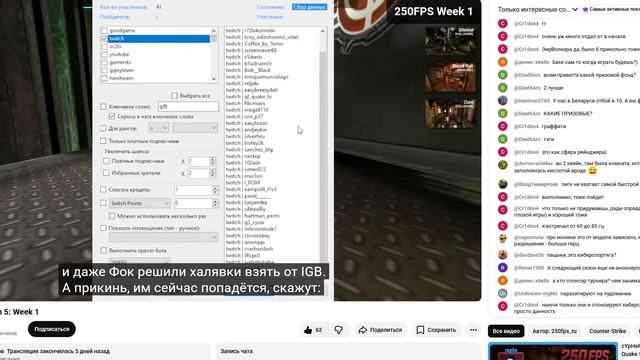This screenshot has width=640, height=360.
Task: Click the bookmark icon beside Сохранить
Action: click(x=420, y=330)
